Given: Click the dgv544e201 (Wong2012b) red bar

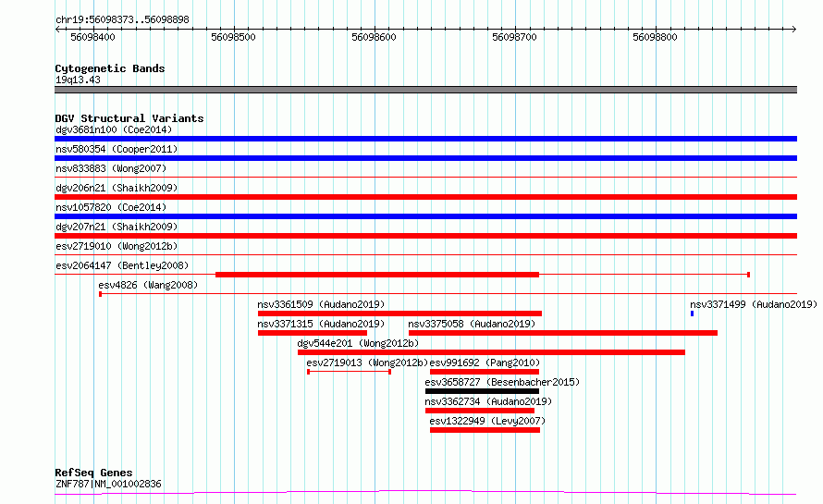Looking at the screenshot, I should pyautogui.click(x=491, y=352).
